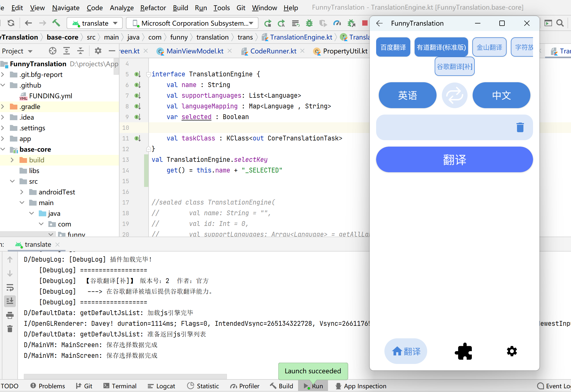This screenshot has height=392, width=571.
Task: Click the Debug bug icon in toolbar
Action: click(309, 23)
